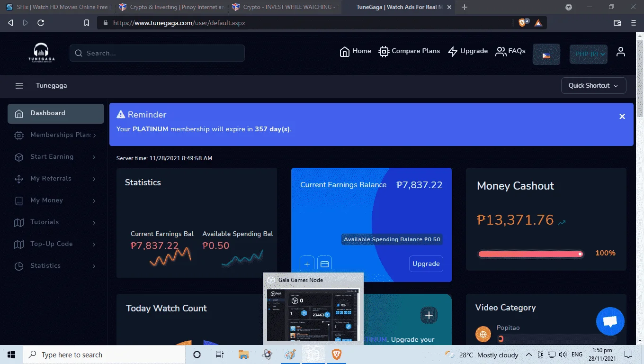Open the Brave Rewards triangle icon
This screenshot has width=644, height=364.
coord(538,23)
